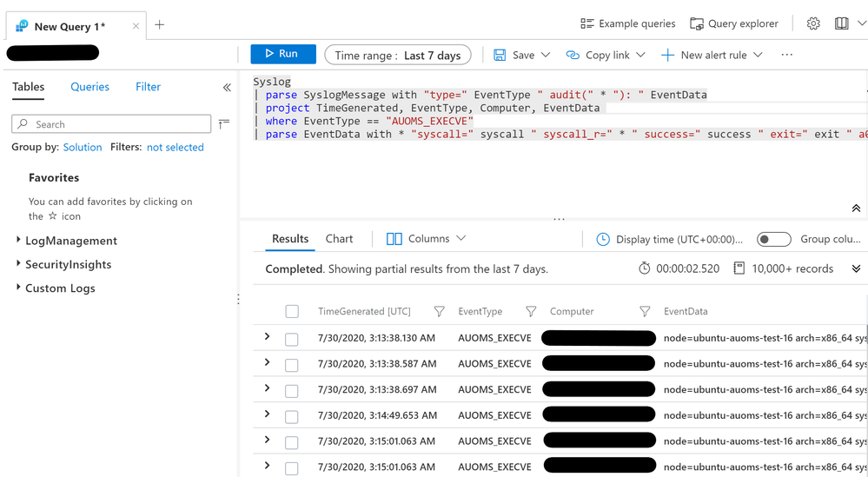Screen dimensions: 868x477
Task: Open Query explorer
Action: coord(734,23)
